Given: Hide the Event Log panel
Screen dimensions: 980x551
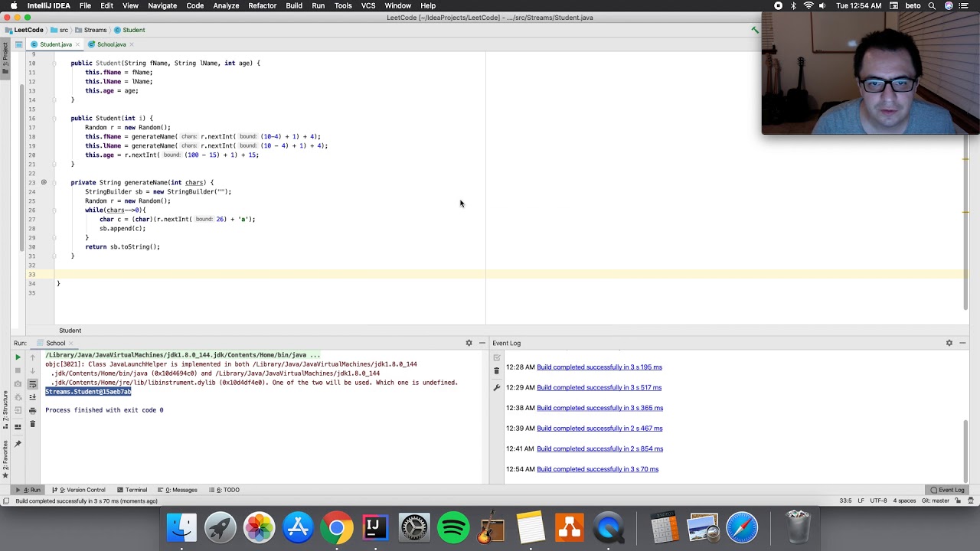Looking at the screenshot, I should [x=962, y=343].
